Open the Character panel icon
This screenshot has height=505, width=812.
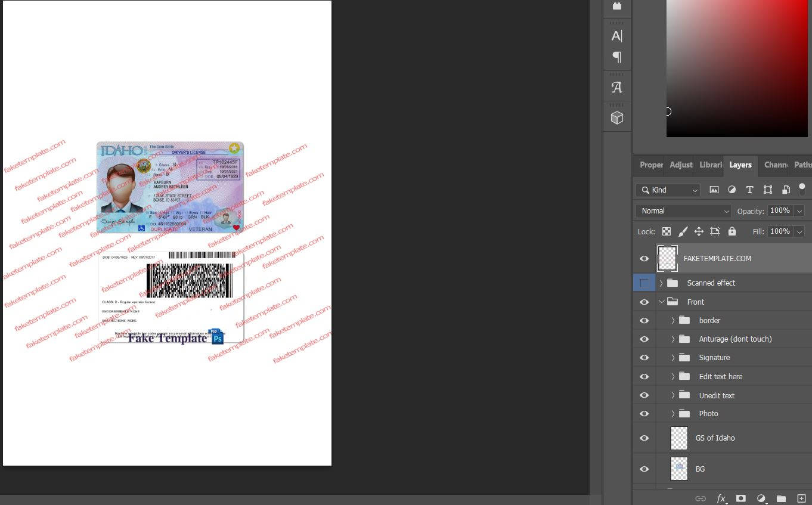tap(616, 36)
